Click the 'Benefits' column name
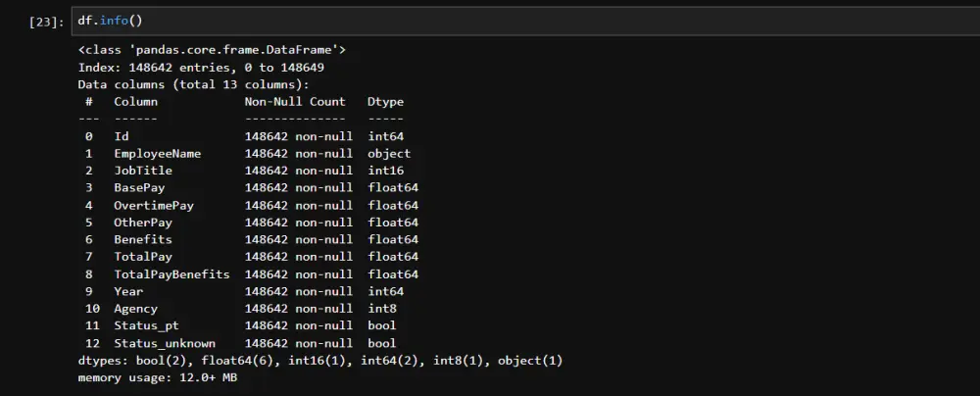Viewport: 980px width, 396px height. 143,240
